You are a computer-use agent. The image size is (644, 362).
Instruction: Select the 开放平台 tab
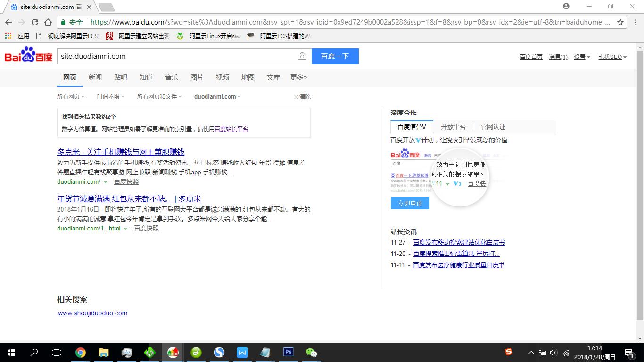click(453, 127)
